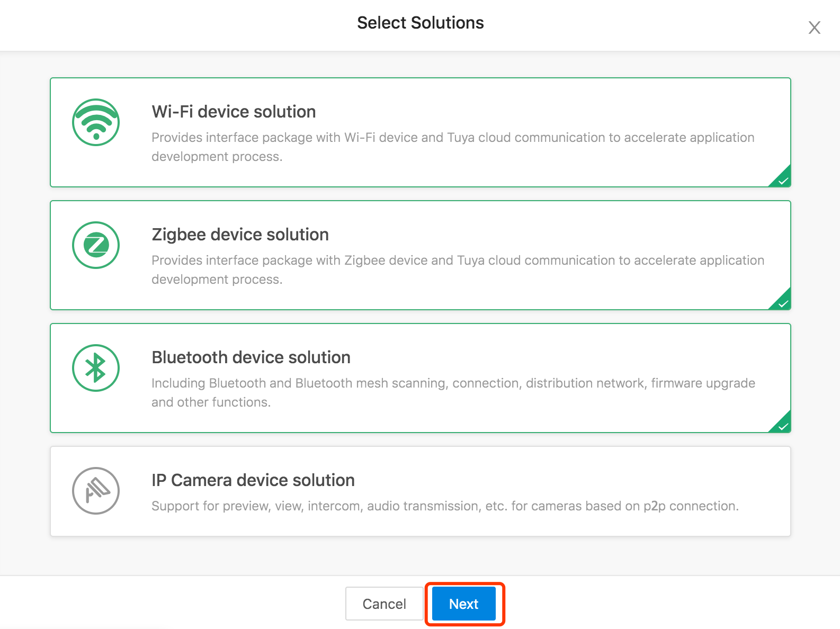Viewport: 840px width, 629px height.
Task: Click the Zigbee Z logo icon
Action: tap(96, 245)
